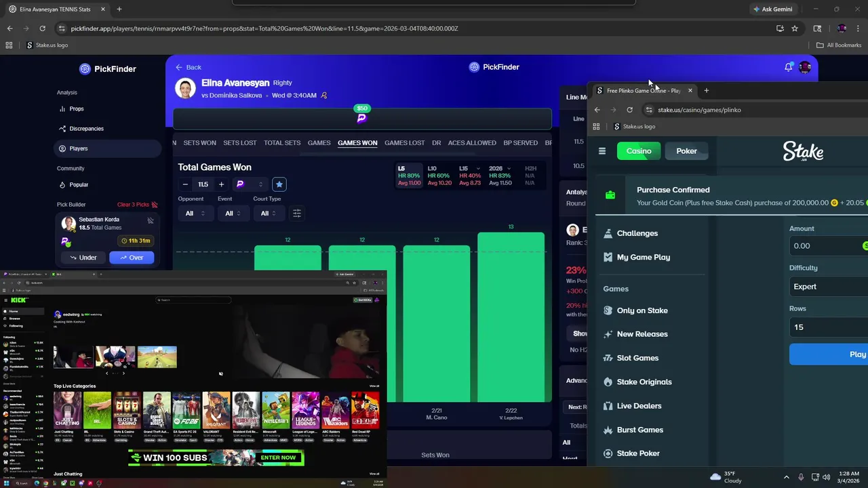The height and width of the screenshot is (488, 868).
Task: Open Stake Originals category
Action: (637, 382)
